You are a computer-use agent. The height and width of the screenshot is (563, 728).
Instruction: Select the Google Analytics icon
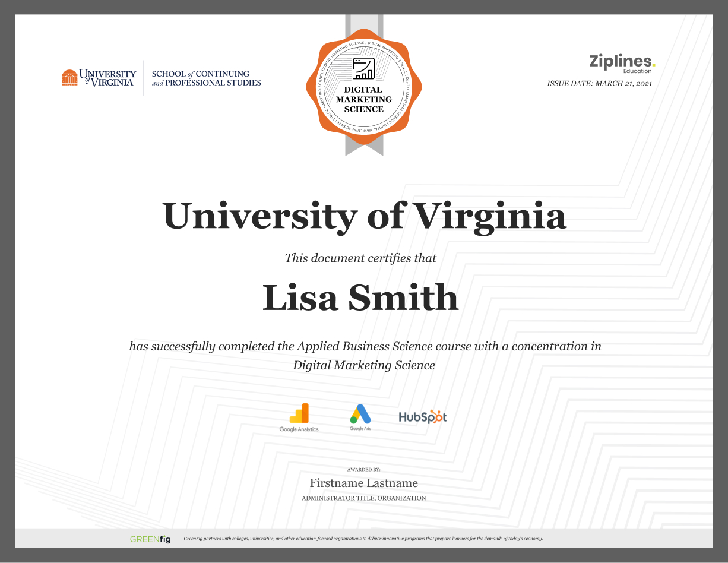pos(299,412)
